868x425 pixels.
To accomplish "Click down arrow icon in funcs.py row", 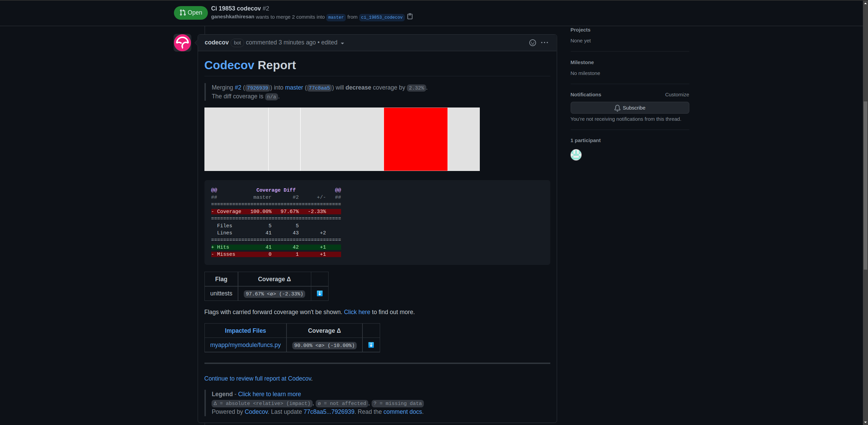I will click(371, 345).
